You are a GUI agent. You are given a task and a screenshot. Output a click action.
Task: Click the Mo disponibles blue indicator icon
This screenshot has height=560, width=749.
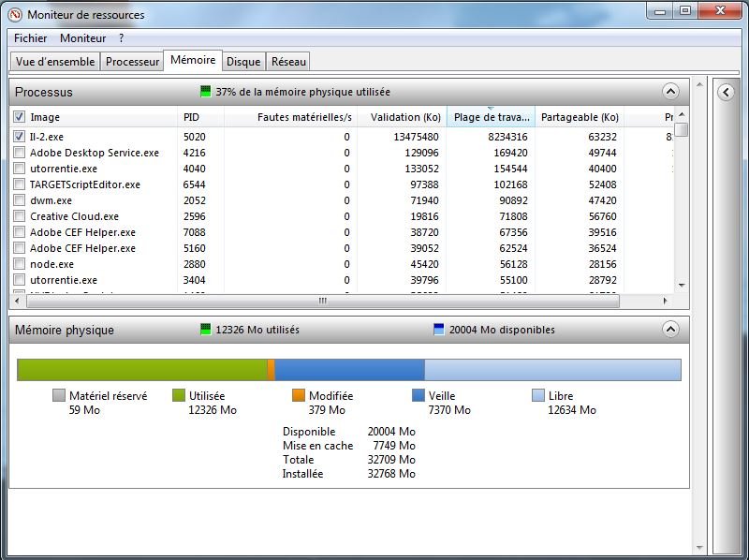[x=439, y=330]
